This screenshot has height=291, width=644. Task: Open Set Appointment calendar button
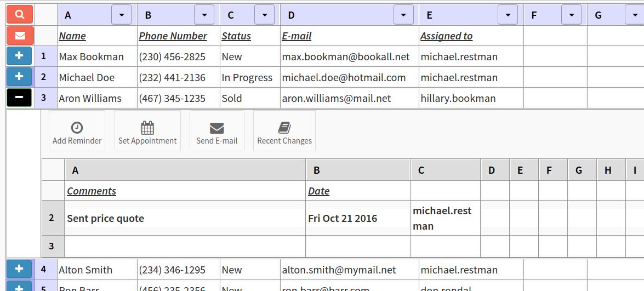click(147, 128)
